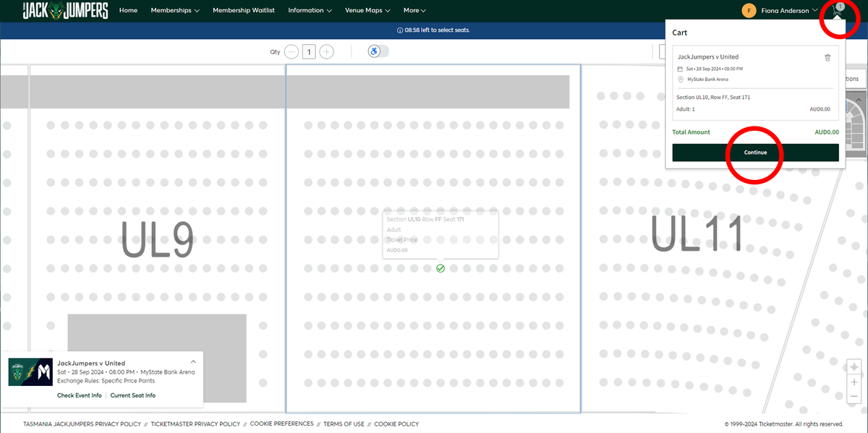The height and width of the screenshot is (433, 868).
Task: Go to Home page
Action: tap(128, 11)
